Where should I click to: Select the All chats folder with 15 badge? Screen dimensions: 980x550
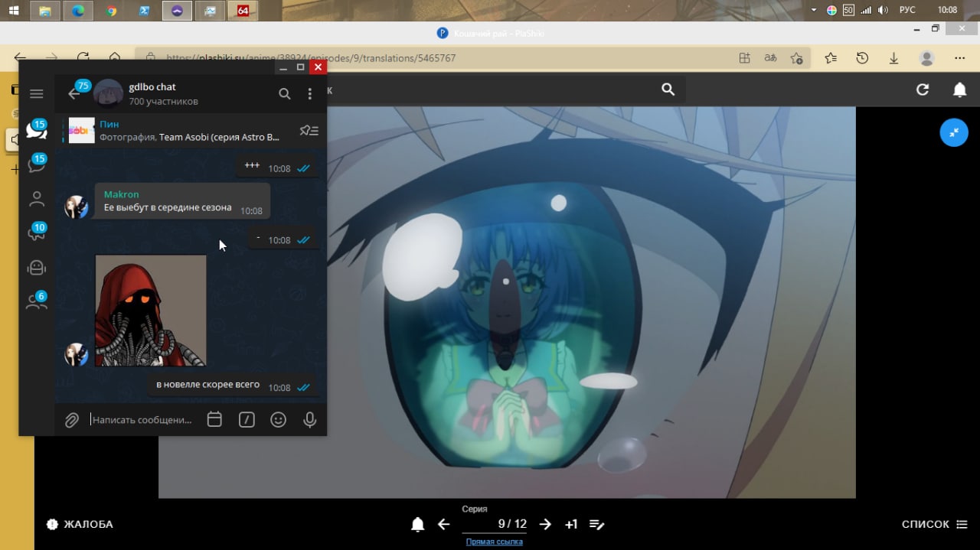36,129
